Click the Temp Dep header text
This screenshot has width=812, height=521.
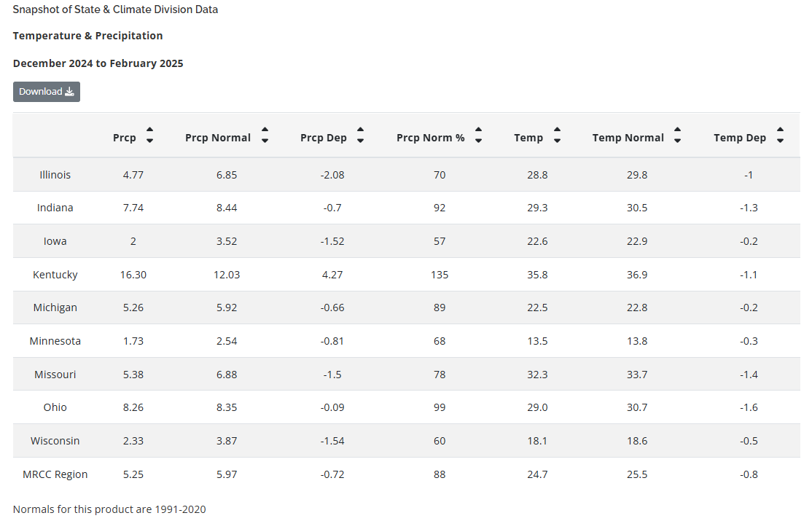coord(740,138)
